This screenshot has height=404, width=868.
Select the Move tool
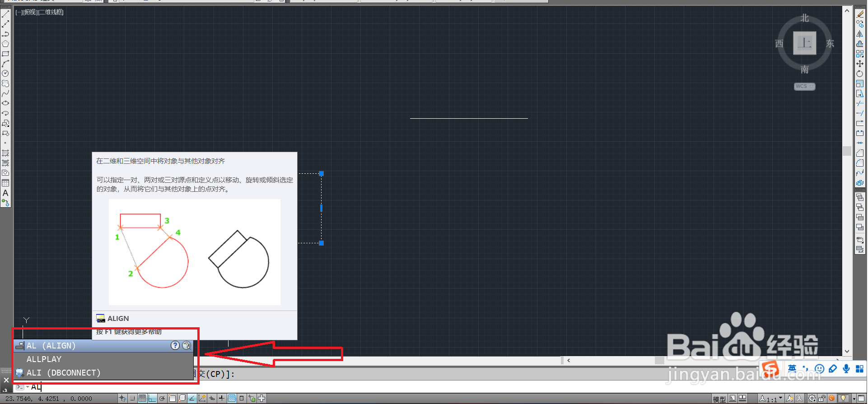click(860, 64)
